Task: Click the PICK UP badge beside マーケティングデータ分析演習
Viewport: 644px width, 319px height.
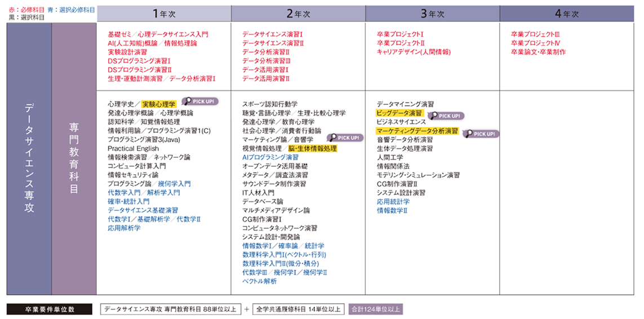Action: point(481,134)
